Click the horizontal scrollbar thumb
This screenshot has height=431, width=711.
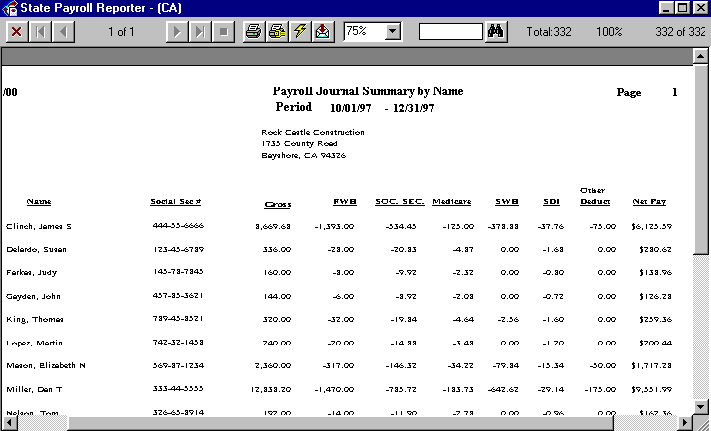(340, 423)
